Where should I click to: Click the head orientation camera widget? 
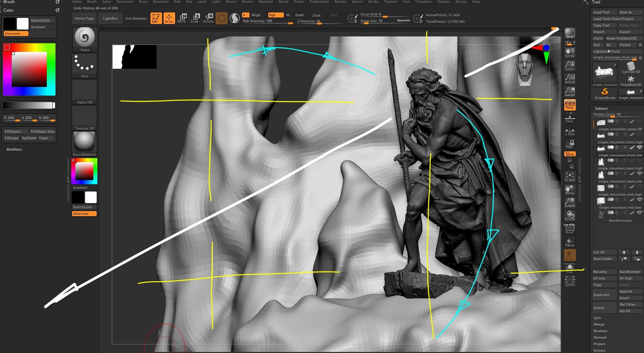tap(525, 69)
